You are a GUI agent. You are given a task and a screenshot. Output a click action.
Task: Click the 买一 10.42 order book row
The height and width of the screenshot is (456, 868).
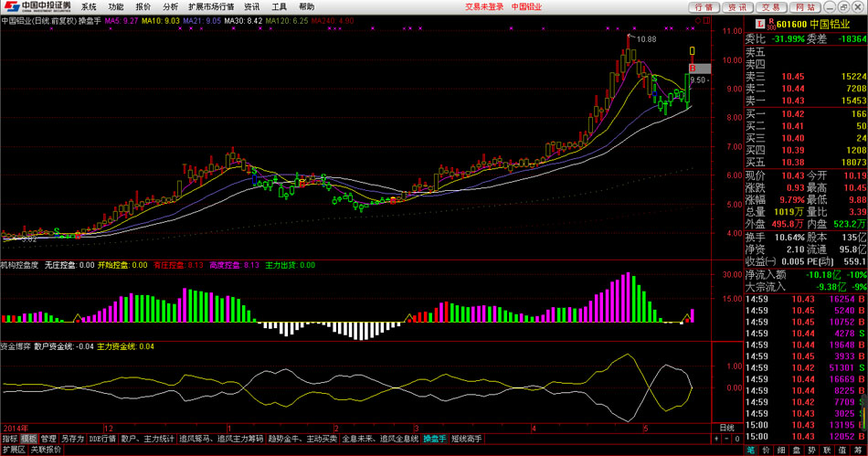coord(806,114)
